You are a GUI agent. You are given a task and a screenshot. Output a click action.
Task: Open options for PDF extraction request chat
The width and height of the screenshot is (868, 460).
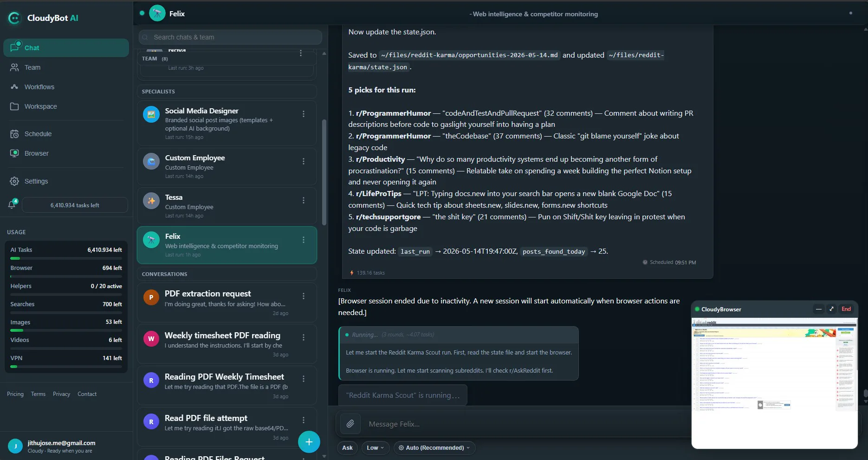304,296
